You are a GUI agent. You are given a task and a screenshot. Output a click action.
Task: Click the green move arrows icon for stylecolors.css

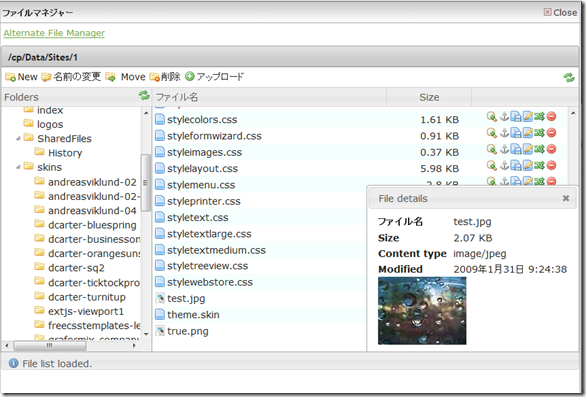(539, 117)
